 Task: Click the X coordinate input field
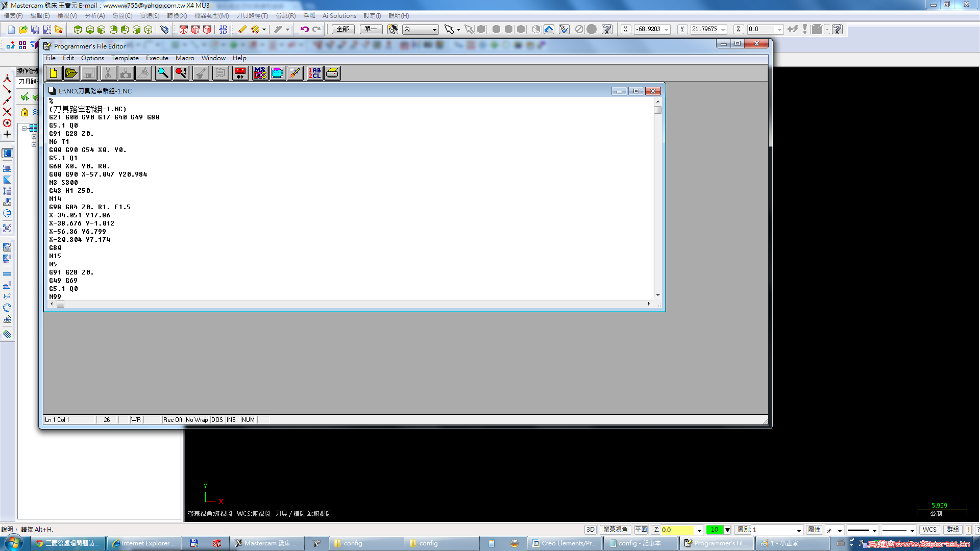click(649, 30)
